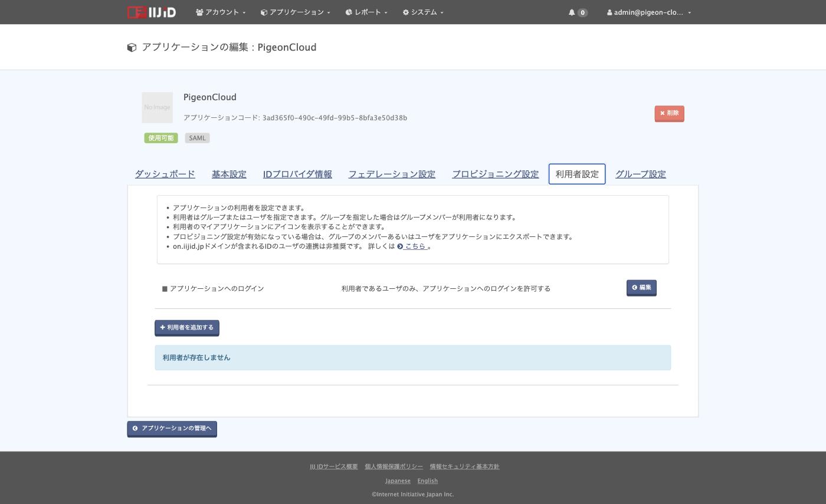The height and width of the screenshot is (504, 826).
Task: Switch to the ダッシュボード tab
Action: point(165,174)
